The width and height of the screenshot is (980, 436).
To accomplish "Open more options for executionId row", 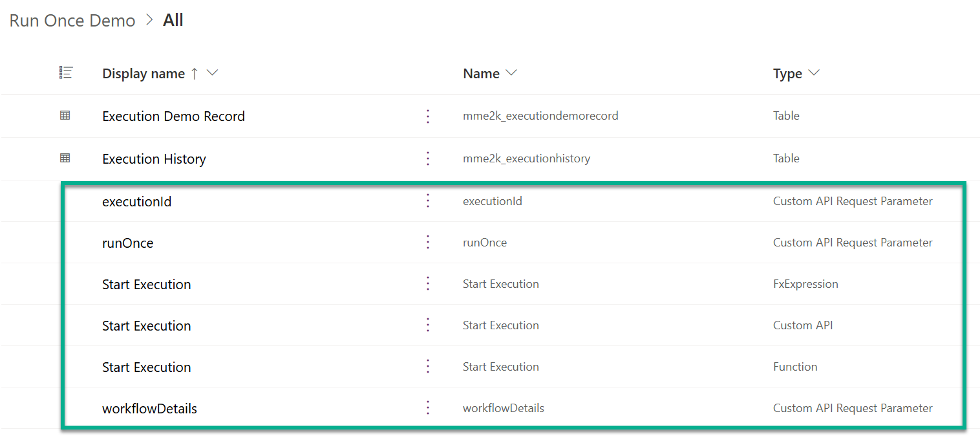I will 427,201.
